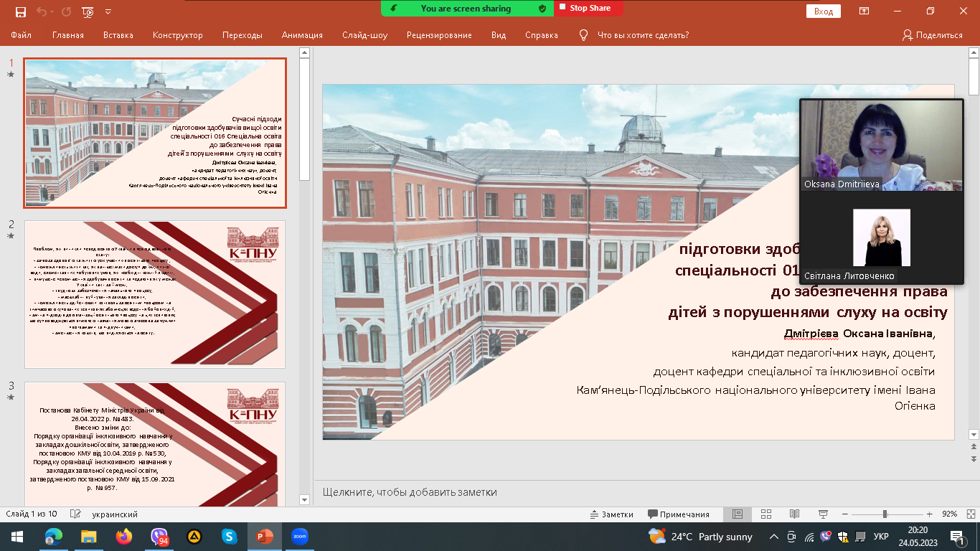Switch to Reading view
This screenshot has width=980, height=551.
click(794, 514)
